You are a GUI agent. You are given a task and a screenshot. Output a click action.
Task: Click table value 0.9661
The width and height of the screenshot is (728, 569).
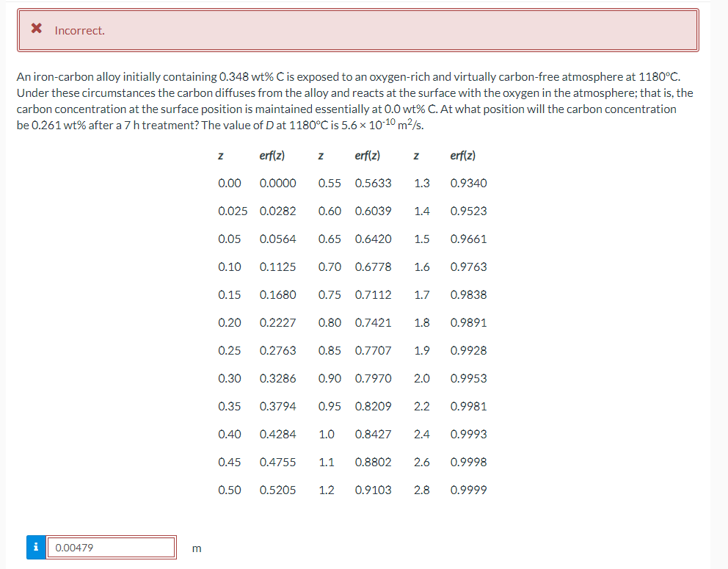[x=468, y=239]
